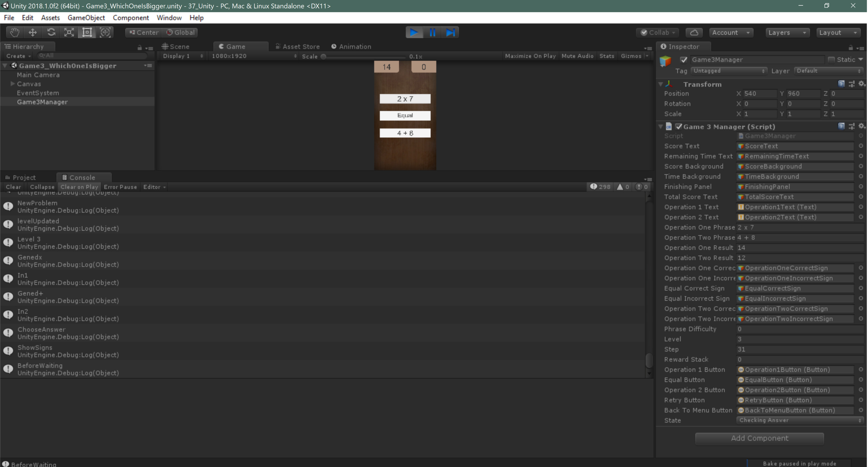Switch to the Scene tab

(176, 46)
